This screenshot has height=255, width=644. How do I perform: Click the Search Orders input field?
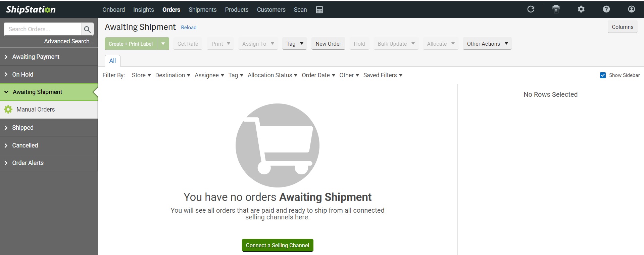(x=43, y=29)
